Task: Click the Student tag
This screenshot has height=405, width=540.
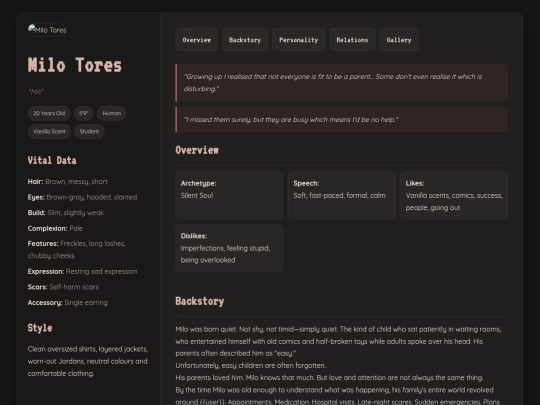Action: click(x=89, y=131)
